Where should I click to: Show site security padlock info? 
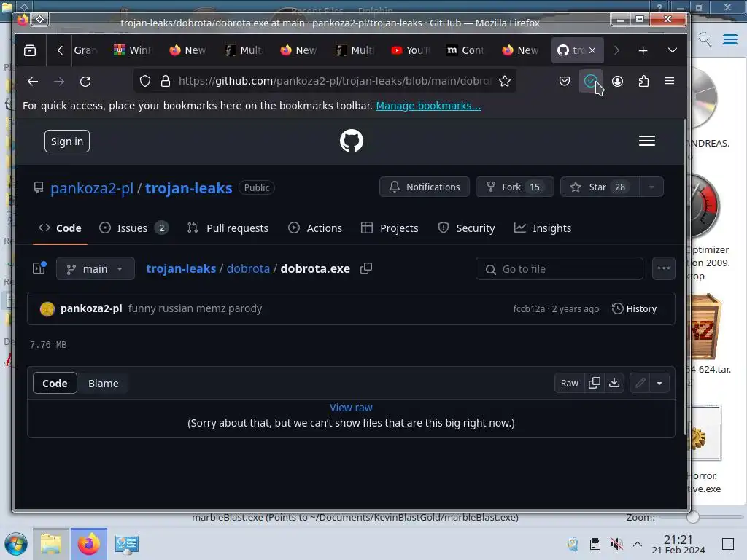click(x=166, y=82)
